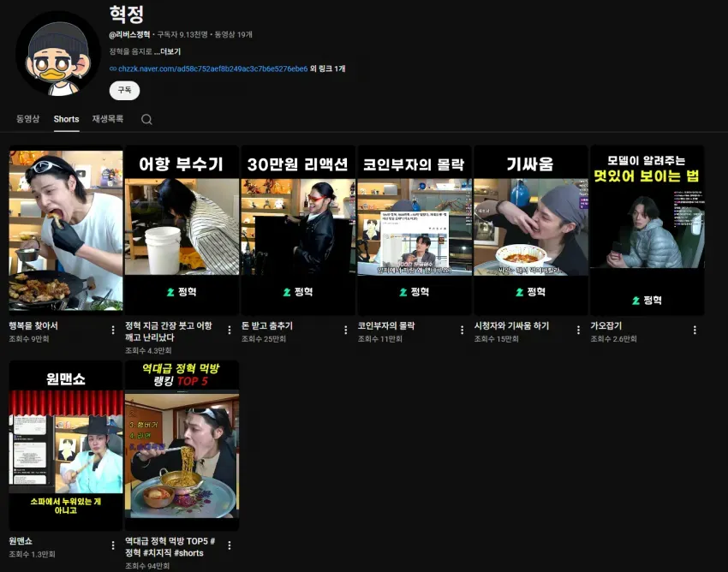Image resolution: width=728 pixels, height=572 pixels.
Task: Click the view count 조회수 2.6만회
Action: [x=613, y=339]
